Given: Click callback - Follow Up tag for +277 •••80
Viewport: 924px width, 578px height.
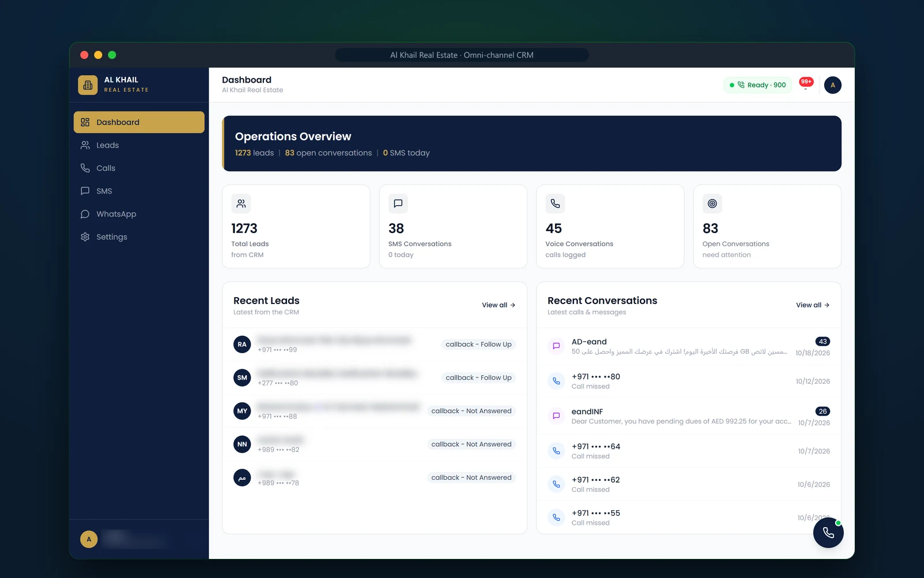Looking at the screenshot, I should [x=478, y=377].
